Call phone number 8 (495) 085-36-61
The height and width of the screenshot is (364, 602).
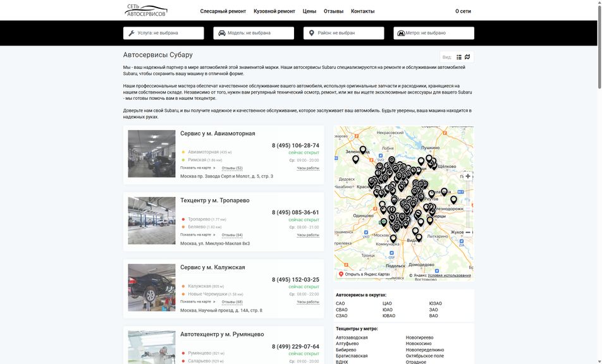click(296, 212)
